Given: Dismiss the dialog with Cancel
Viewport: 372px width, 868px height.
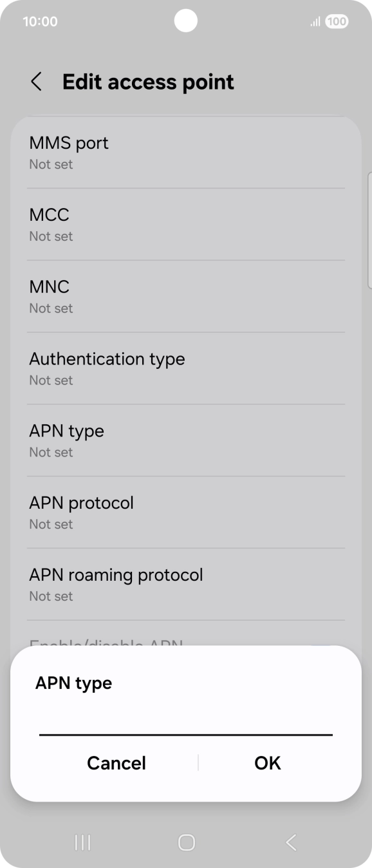Looking at the screenshot, I should [x=116, y=763].
